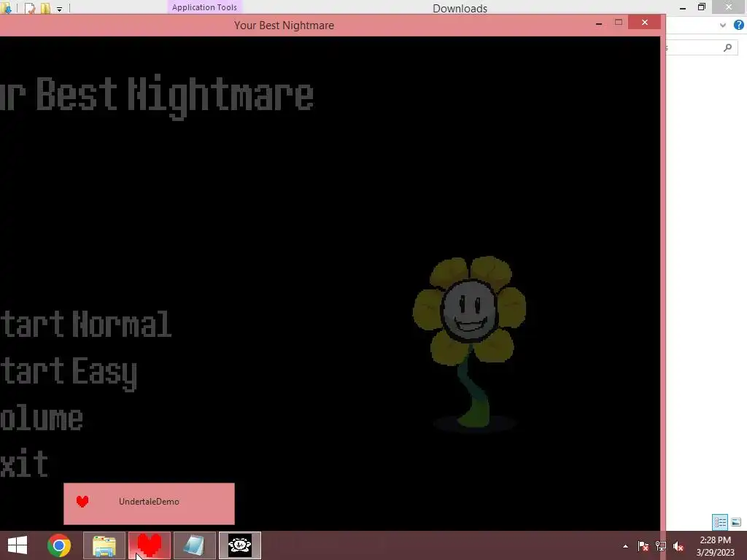Launch Google Chrome from taskbar
Screen dimensions: 747x560
click(x=59, y=545)
